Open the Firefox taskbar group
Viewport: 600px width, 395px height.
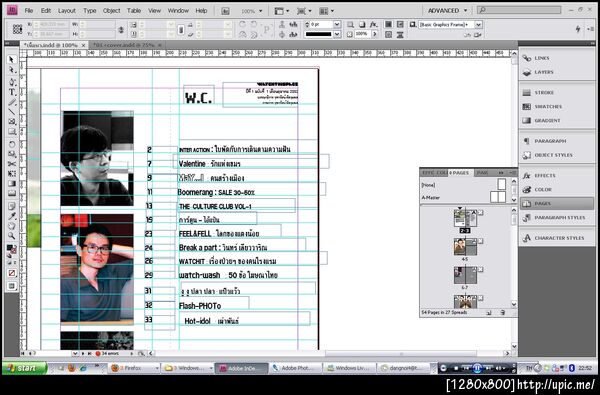coord(134,368)
